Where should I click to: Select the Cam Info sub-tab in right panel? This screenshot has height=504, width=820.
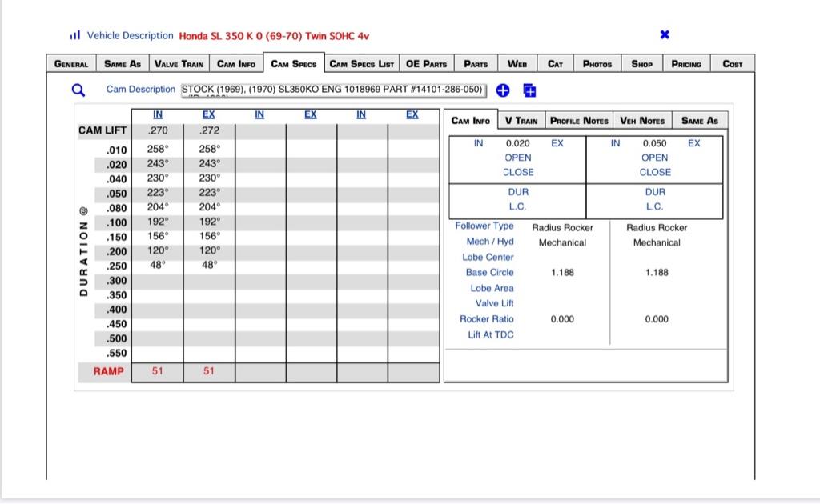point(471,121)
